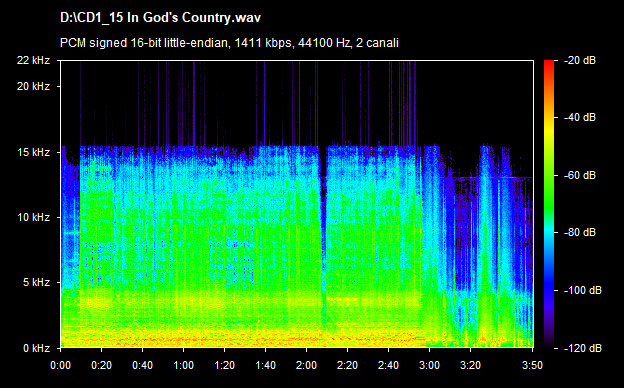Click the 10 kHz frequency axis label
This screenshot has height=388, width=624.
click(x=33, y=217)
